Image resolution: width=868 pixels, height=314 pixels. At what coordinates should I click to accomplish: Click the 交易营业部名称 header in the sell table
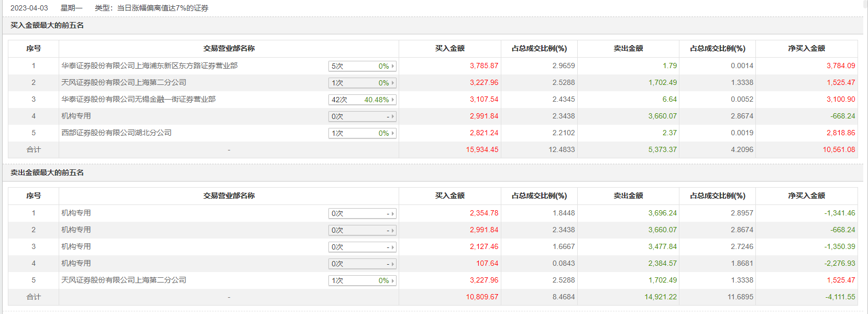pos(229,196)
